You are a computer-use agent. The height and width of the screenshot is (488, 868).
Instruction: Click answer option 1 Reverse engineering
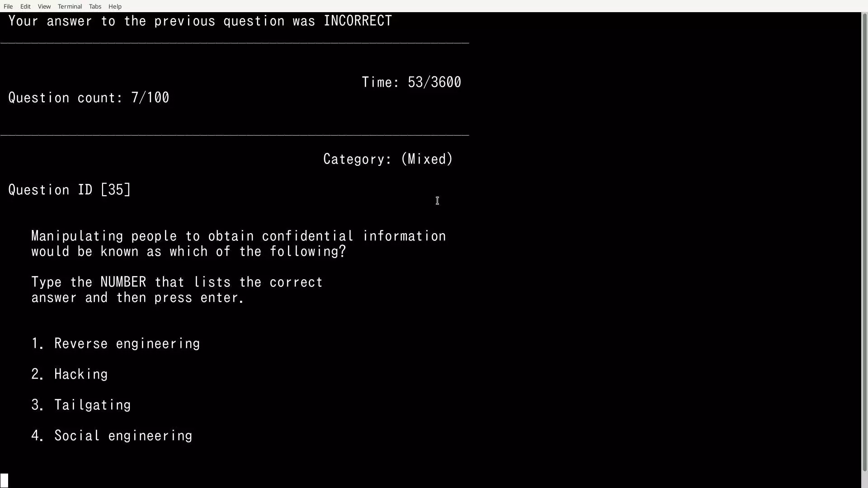(127, 344)
